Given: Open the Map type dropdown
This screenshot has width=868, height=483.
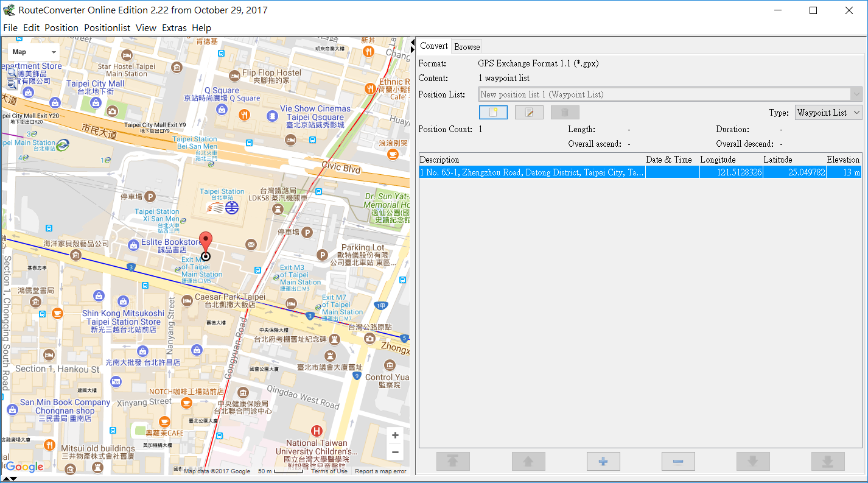Looking at the screenshot, I should click(33, 52).
